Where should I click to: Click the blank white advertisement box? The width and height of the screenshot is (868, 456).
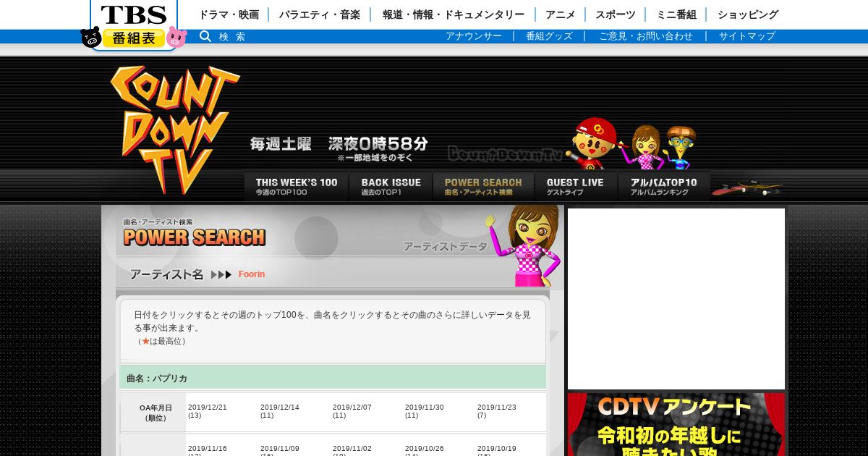point(676,299)
